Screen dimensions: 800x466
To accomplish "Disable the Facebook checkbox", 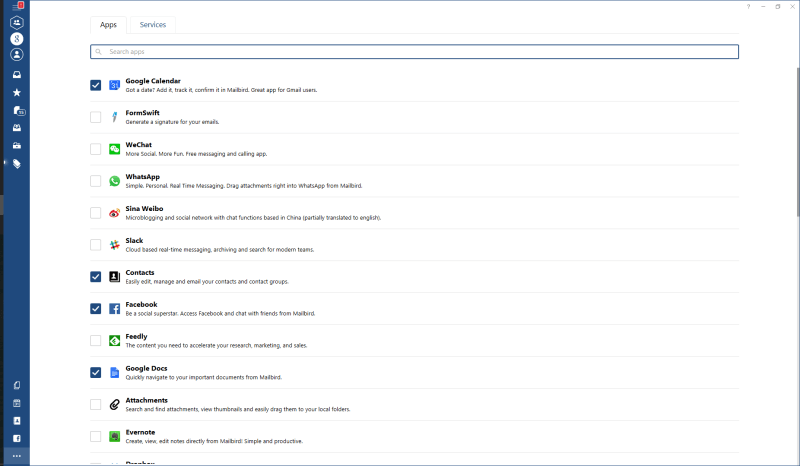I will pyautogui.click(x=95, y=309).
